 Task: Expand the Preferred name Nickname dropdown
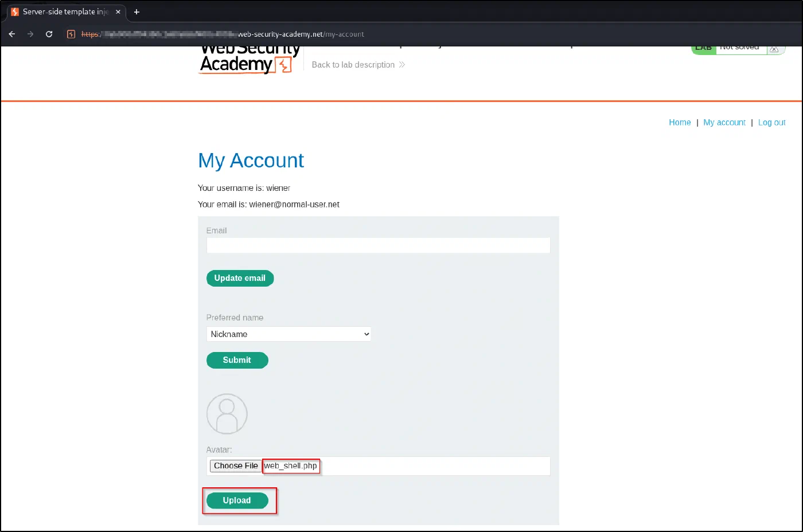coord(289,334)
